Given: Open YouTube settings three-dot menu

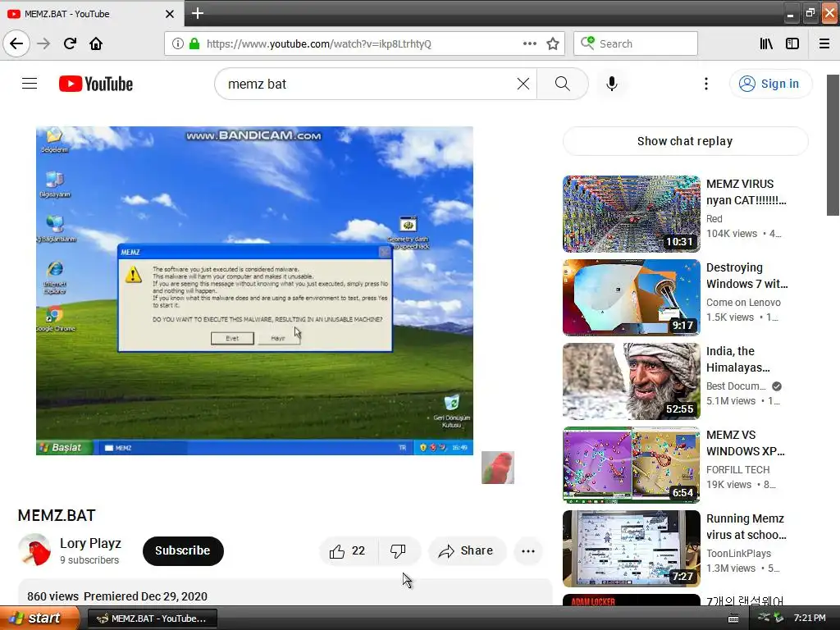Looking at the screenshot, I should (706, 84).
